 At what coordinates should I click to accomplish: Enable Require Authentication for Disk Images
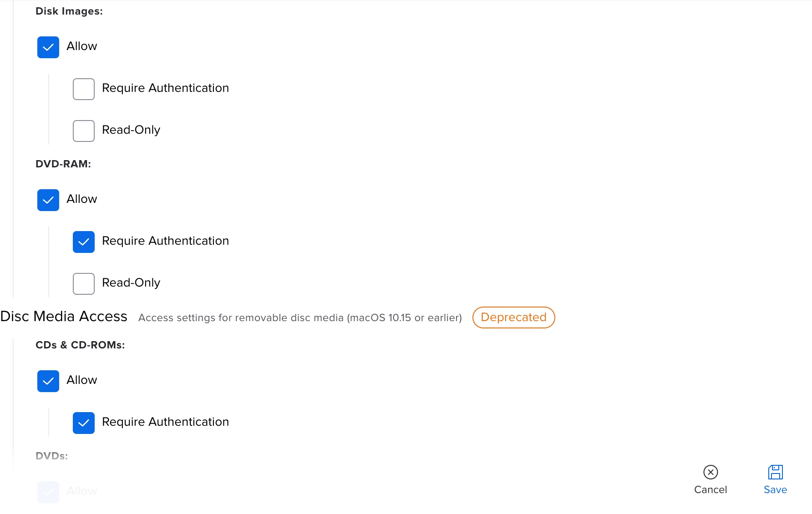(84, 89)
